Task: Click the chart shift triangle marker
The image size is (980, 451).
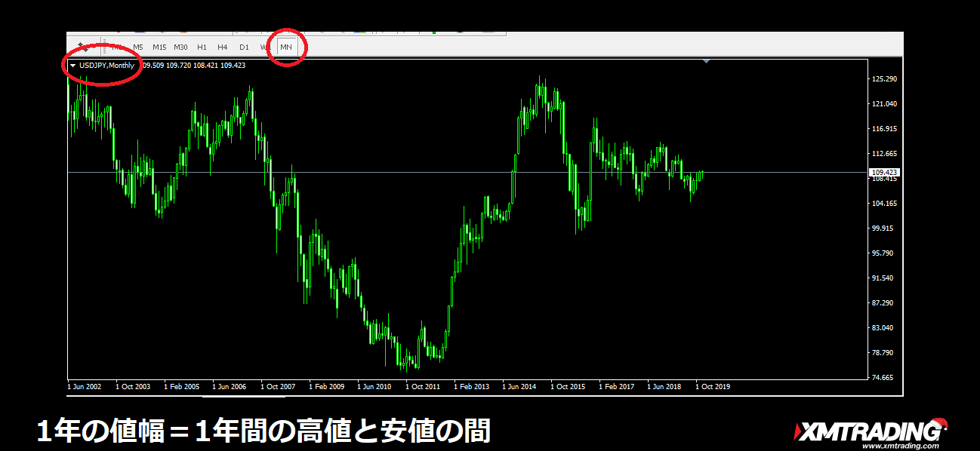Action: coord(705,61)
